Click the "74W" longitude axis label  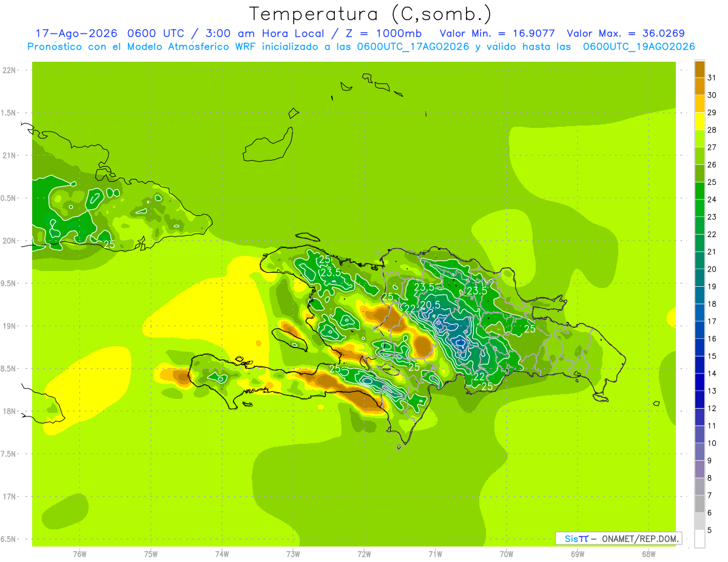(222, 554)
